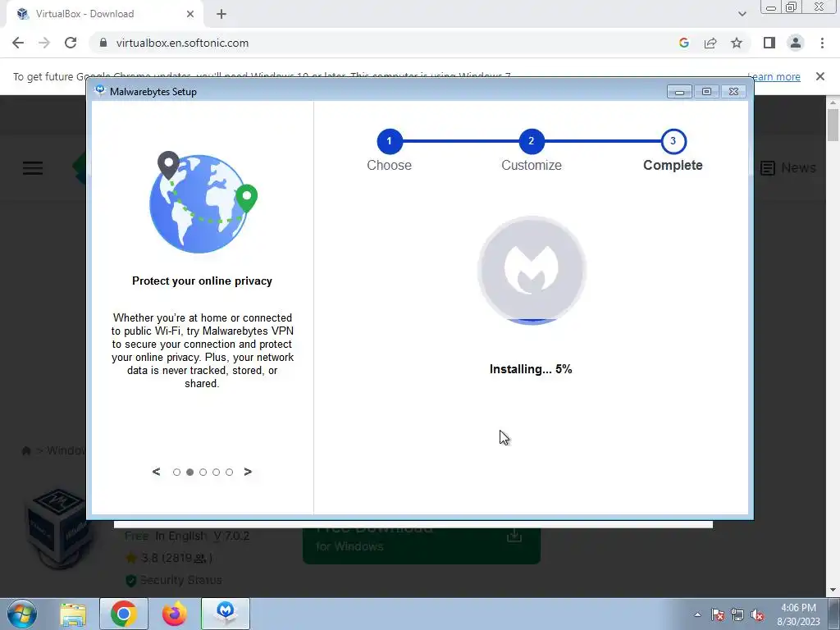Minimize the Malwarebytes Setup window
This screenshot has width=840, height=630.
click(679, 92)
